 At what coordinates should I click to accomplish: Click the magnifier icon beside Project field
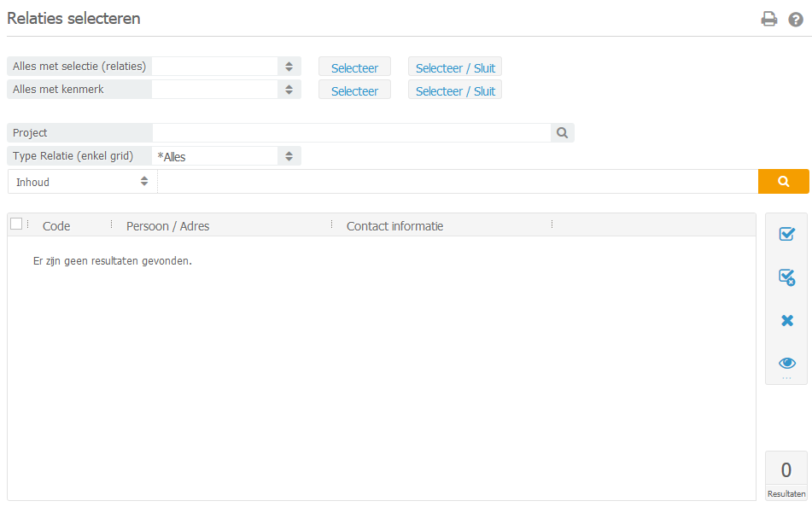click(563, 133)
